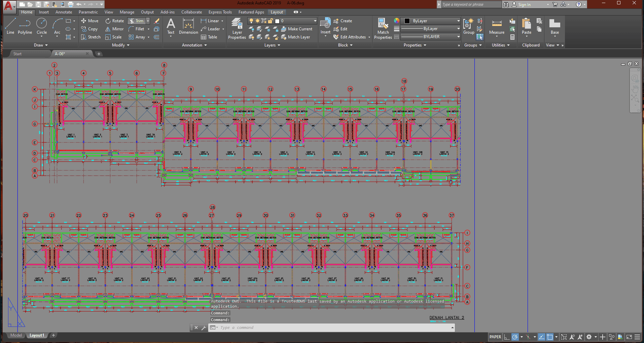Open the Annotate ribbon tab
The width and height of the screenshot is (644, 343).
64,12
